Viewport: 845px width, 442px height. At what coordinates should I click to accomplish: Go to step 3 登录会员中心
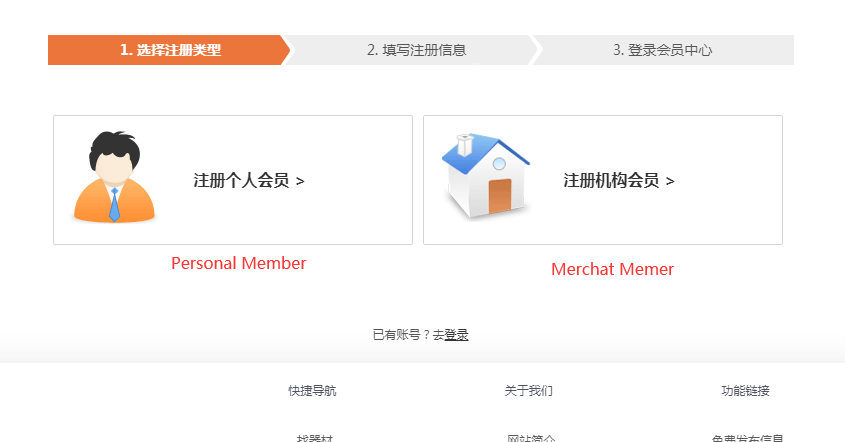click(662, 50)
